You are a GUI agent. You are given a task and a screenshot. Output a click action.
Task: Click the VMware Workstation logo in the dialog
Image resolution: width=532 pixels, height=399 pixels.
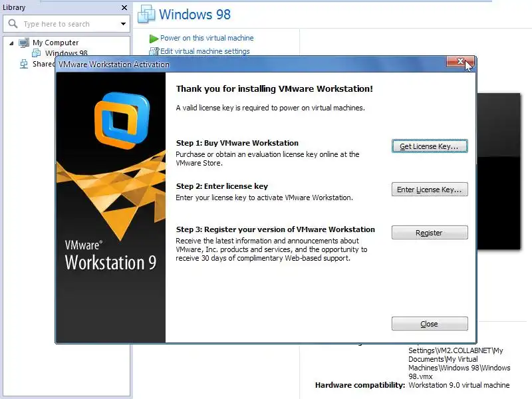[x=122, y=121]
